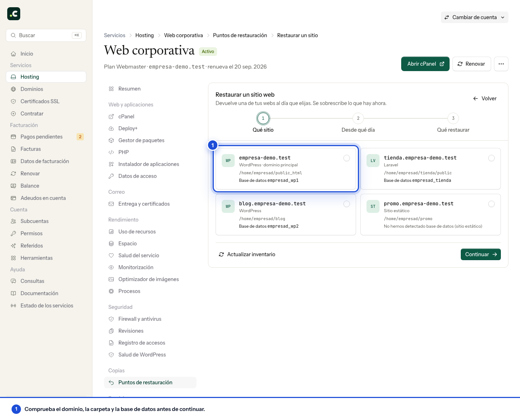The width and height of the screenshot is (520, 420).
Task: Open Revisiones in Seguridad
Action: coord(150,331)
